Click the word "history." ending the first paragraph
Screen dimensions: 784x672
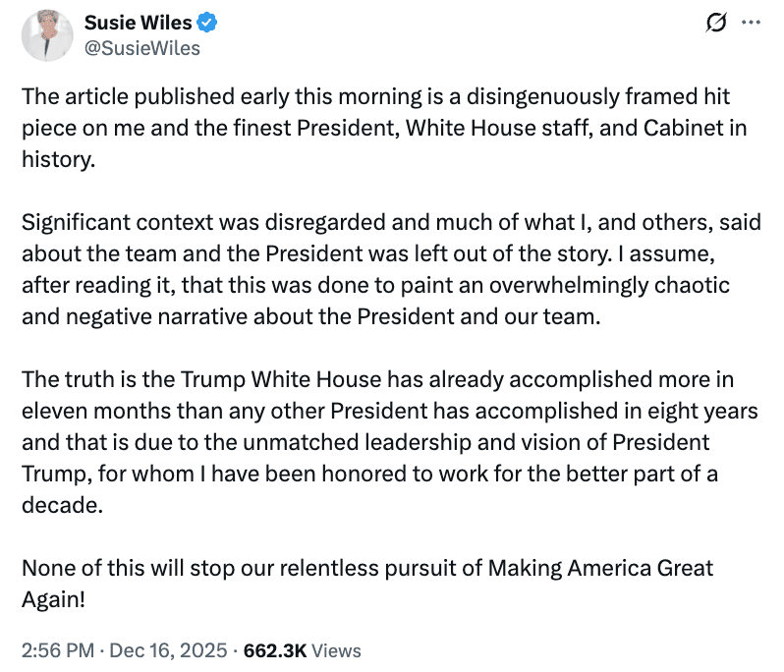[59, 160]
